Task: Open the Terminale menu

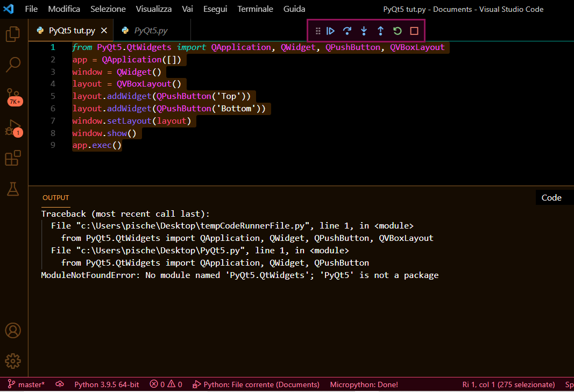Action: pos(255,9)
